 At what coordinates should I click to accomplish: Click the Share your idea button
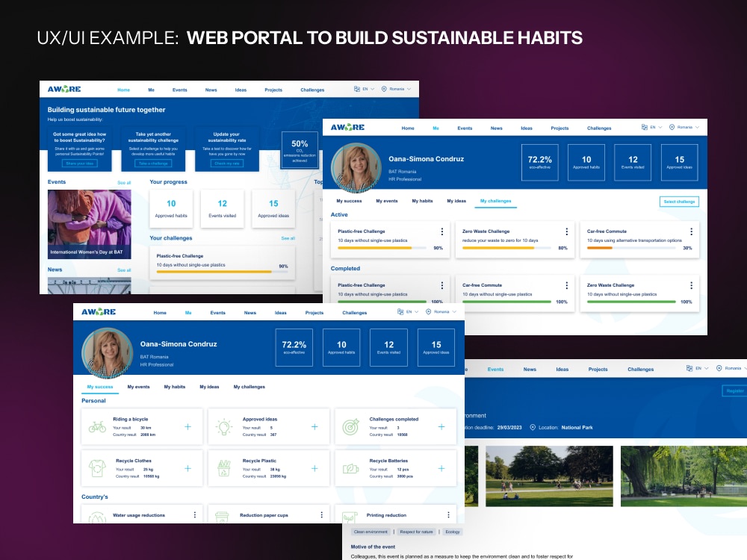[x=79, y=164]
